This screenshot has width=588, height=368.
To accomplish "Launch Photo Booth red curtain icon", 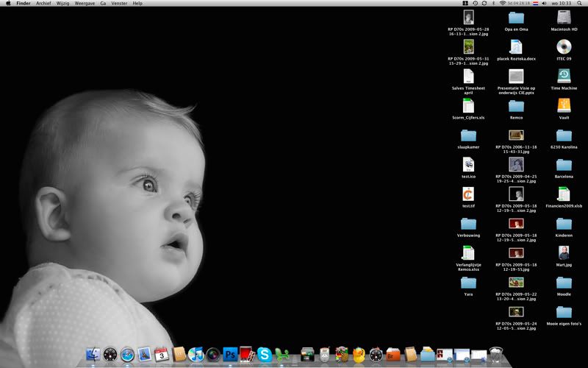I will (x=247, y=354).
